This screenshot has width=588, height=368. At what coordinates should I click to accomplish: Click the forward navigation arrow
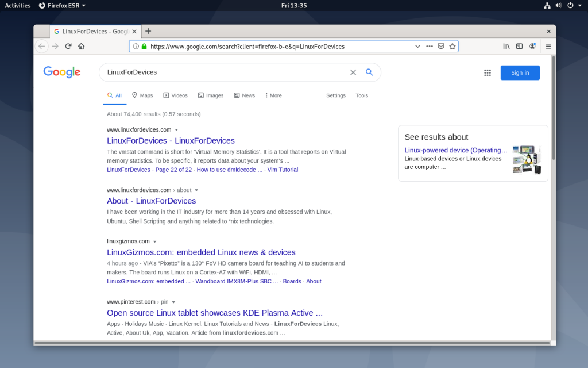tap(55, 46)
